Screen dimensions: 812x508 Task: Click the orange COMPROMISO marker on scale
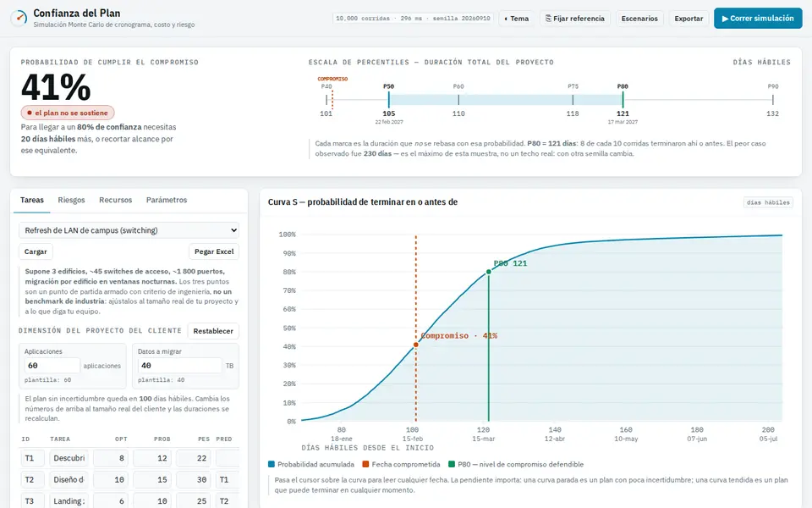click(332, 98)
